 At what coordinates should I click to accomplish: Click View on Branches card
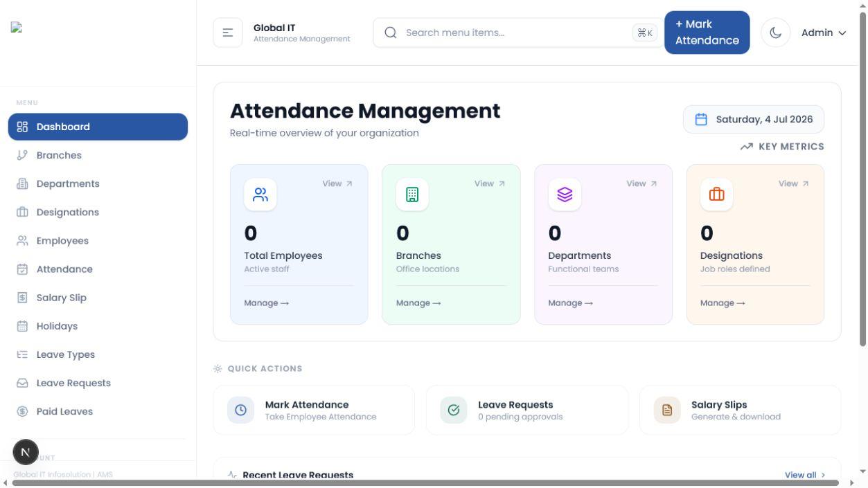point(490,183)
